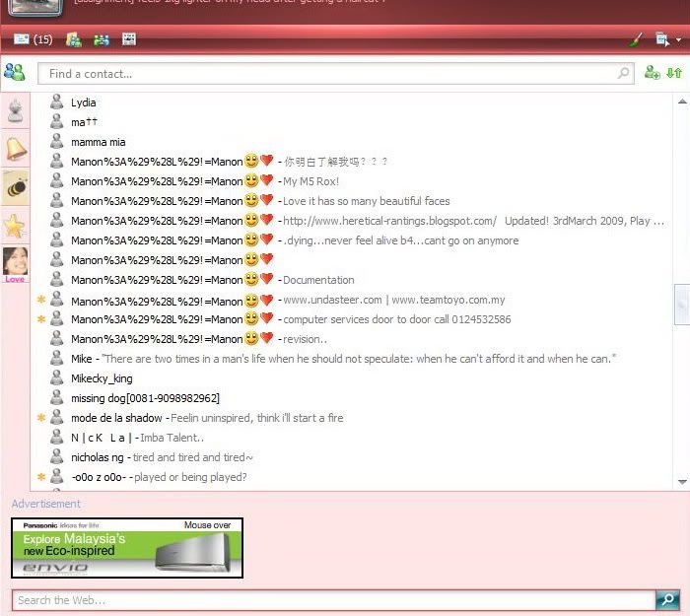The height and width of the screenshot is (616, 690).
Task: Click the video filmstrip icon in toolbar
Action: tap(129, 39)
